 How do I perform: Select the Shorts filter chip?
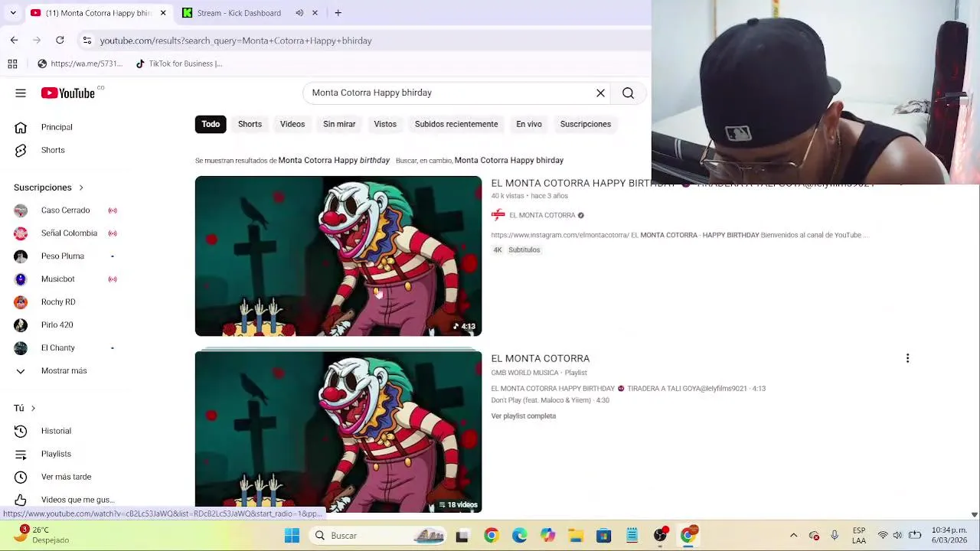(x=250, y=124)
